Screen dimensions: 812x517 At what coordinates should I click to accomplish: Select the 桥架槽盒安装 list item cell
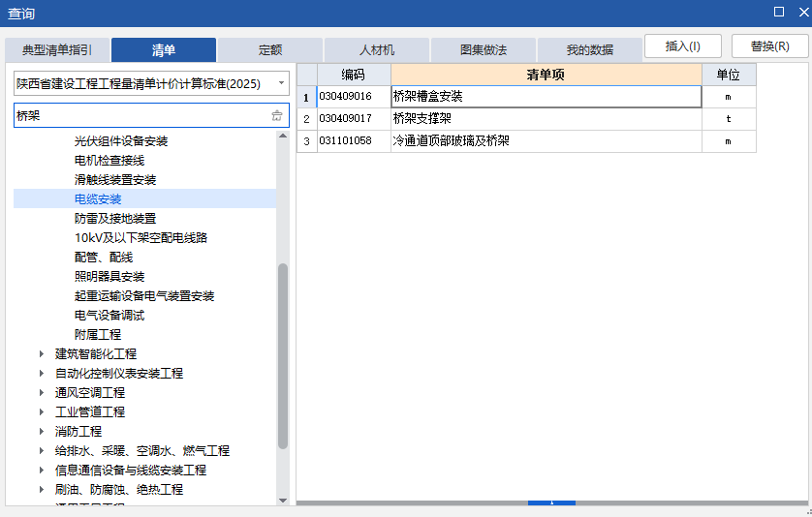point(547,97)
